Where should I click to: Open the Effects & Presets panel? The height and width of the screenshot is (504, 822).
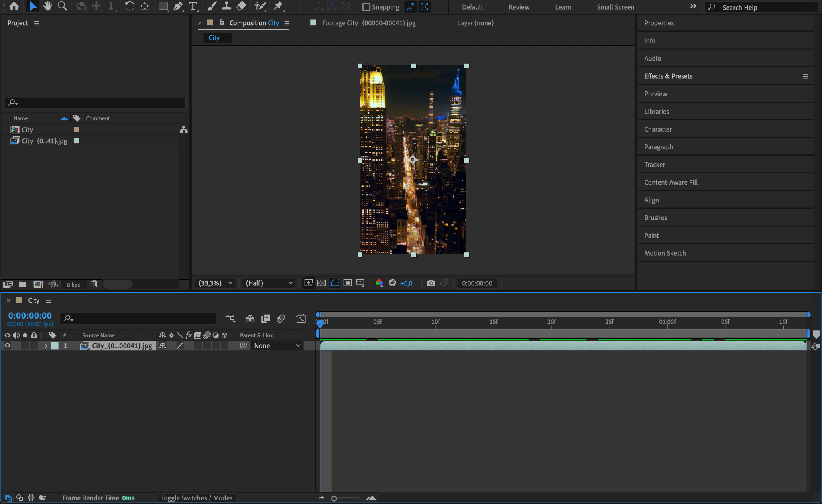pos(668,76)
